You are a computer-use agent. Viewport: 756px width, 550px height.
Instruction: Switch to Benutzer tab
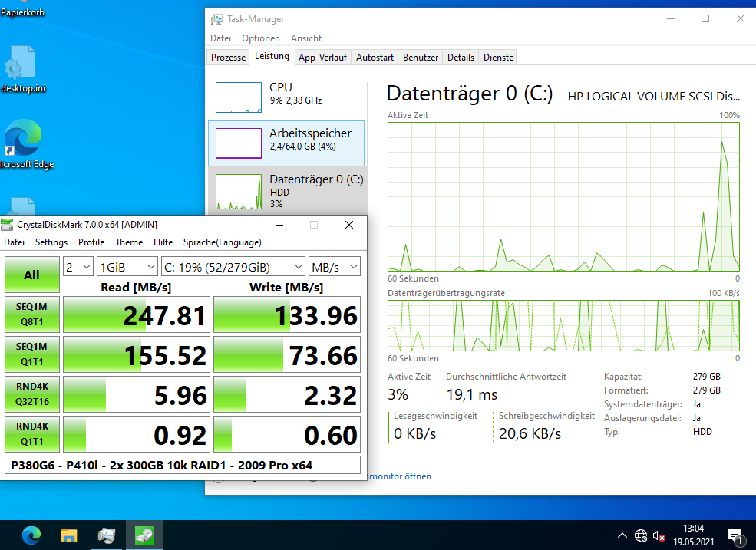point(421,58)
